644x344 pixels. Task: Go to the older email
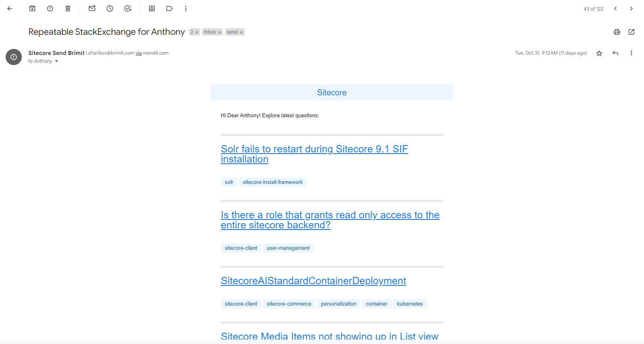(631, 8)
